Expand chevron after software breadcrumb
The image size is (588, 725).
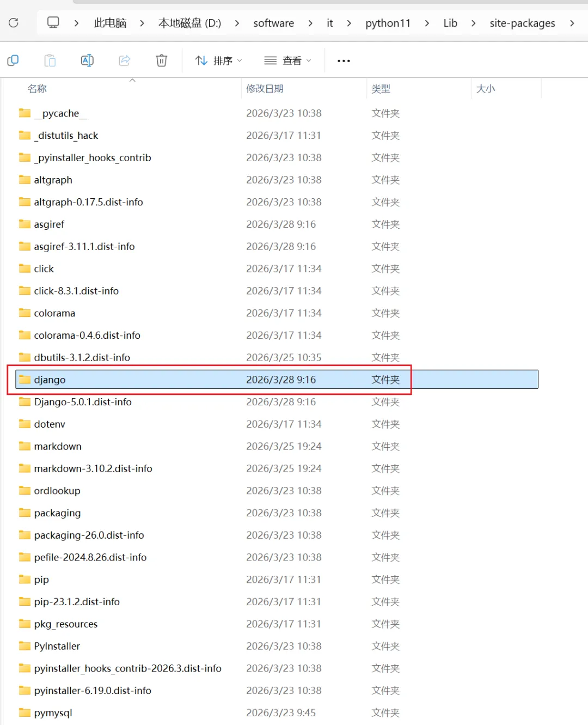[310, 23]
